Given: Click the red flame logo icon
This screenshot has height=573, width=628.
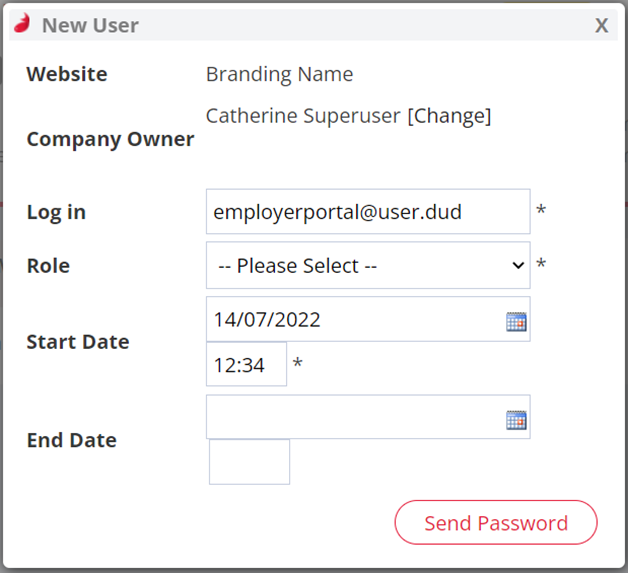Looking at the screenshot, I should coord(22,23).
